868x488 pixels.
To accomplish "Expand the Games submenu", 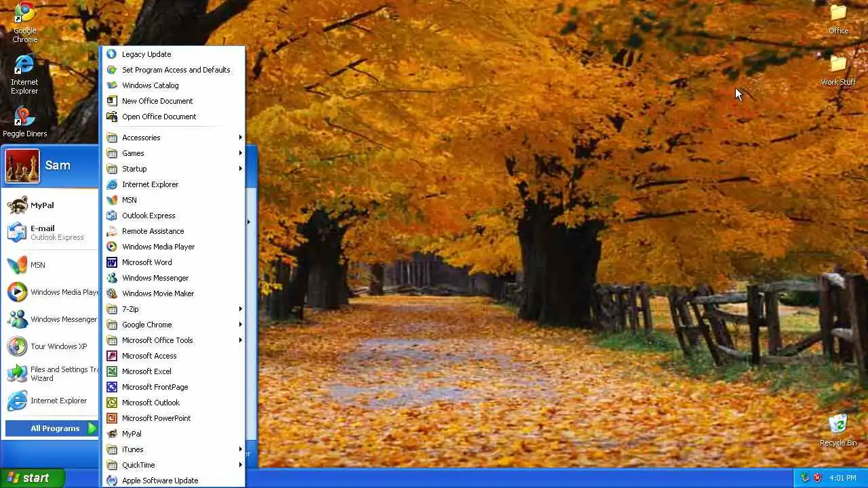I will click(173, 153).
